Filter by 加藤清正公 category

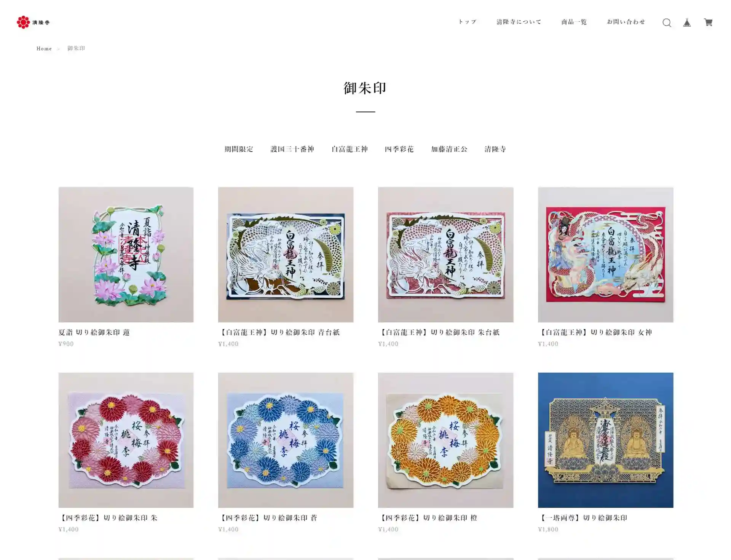click(449, 149)
